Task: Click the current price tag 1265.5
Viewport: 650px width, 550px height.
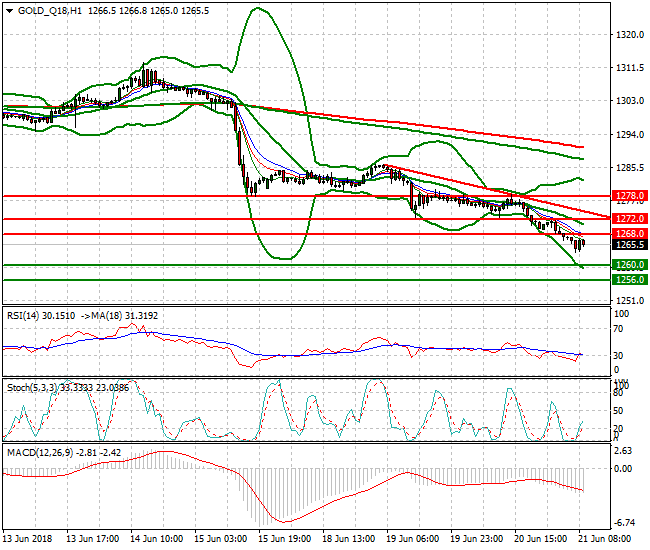Action: pos(628,245)
